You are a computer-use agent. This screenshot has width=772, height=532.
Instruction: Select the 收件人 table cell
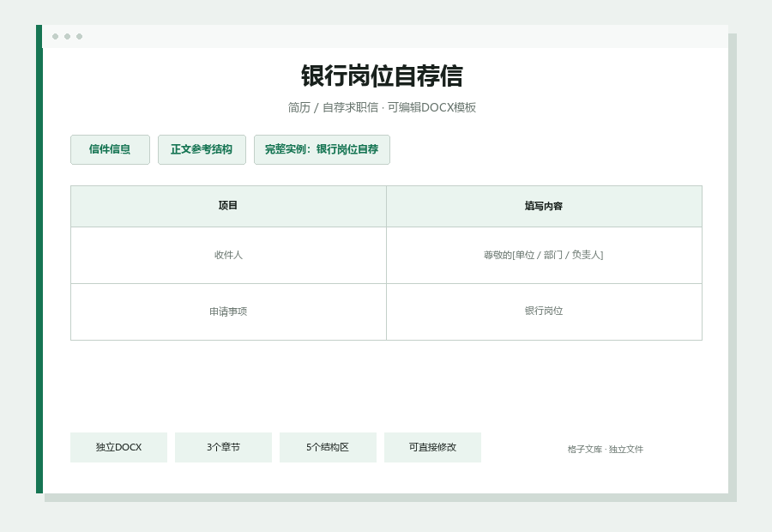click(228, 255)
